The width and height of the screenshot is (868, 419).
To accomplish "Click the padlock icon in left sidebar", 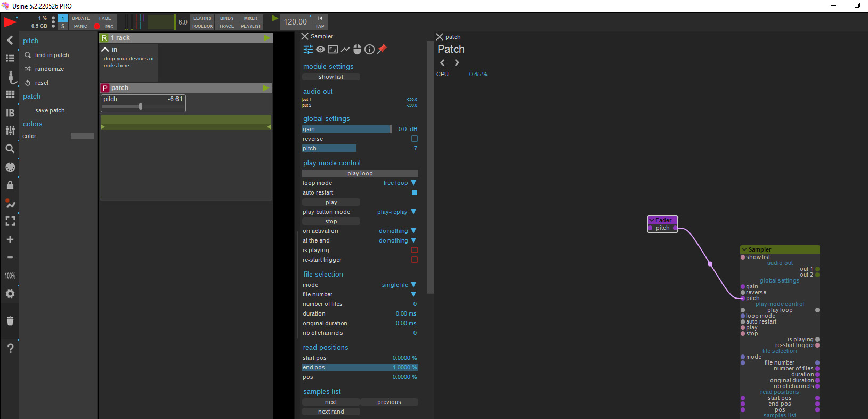I will click(x=10, y=185).
